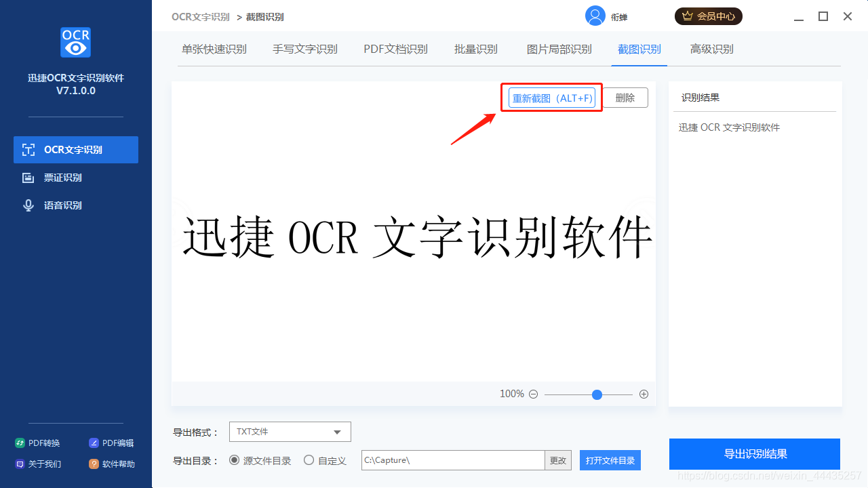Click the zoom-out minus control
The height and width of the screenshot is (488, 868).
(533, 394)
